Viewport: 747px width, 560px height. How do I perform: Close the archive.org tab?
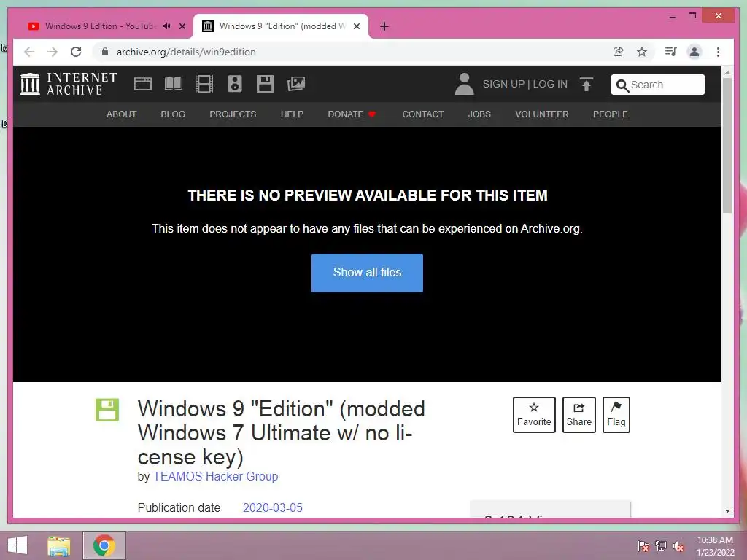tap(356, 26)
